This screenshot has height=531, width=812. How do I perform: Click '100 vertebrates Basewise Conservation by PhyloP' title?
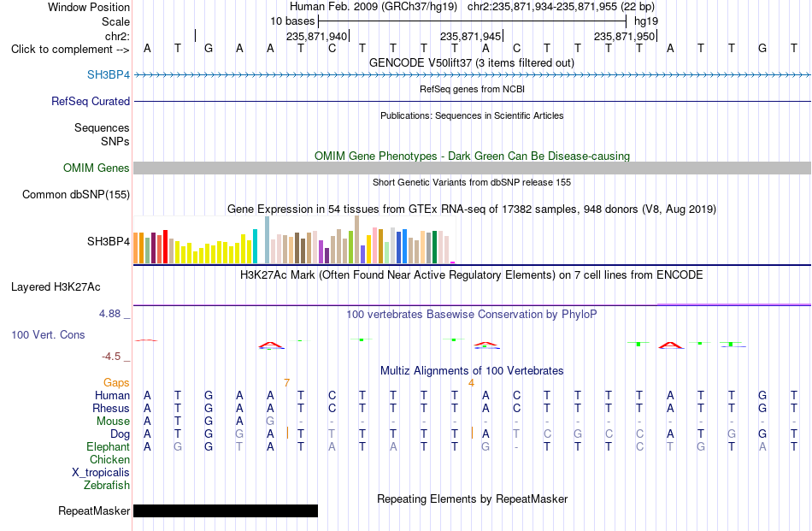point(472,314)
